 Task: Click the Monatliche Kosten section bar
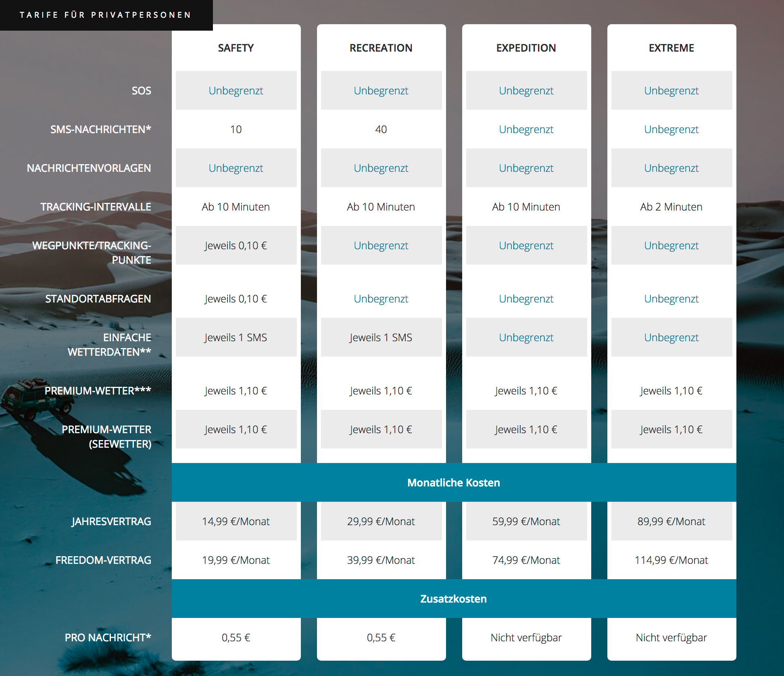click(x=454, y=483)
